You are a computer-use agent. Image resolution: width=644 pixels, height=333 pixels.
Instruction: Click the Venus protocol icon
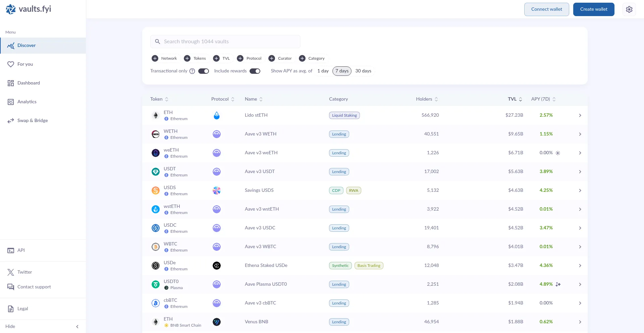217,322
